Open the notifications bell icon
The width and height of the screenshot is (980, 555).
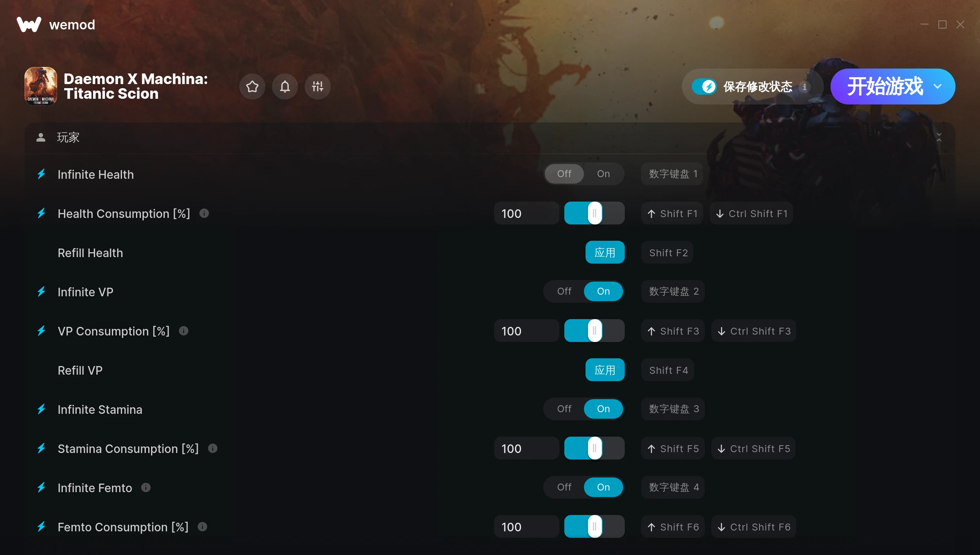click(x=285, y=87)
